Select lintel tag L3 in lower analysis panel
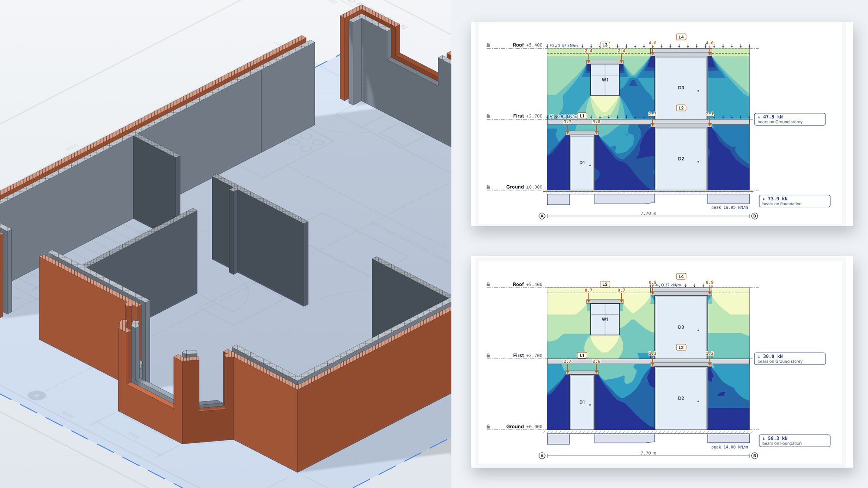The image size is (868, 488). pyautogui.click(x=605, y=285)
